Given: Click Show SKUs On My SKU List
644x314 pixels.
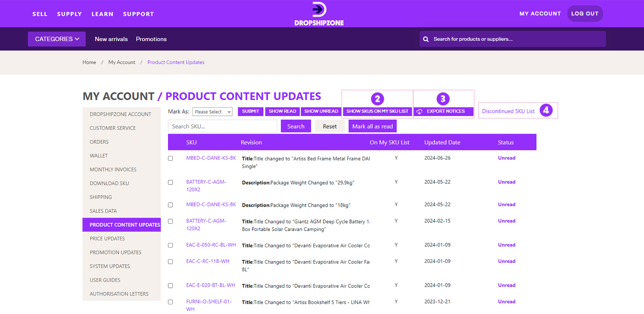Looking at the screenshot, I should pyautogui.click(x=377, y=111).
